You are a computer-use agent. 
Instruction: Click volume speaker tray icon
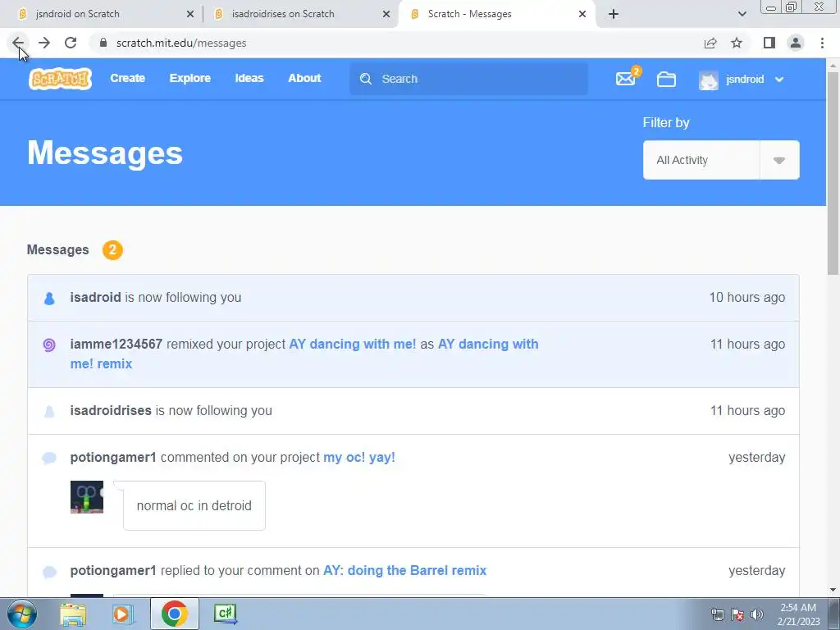coord(756,614)
